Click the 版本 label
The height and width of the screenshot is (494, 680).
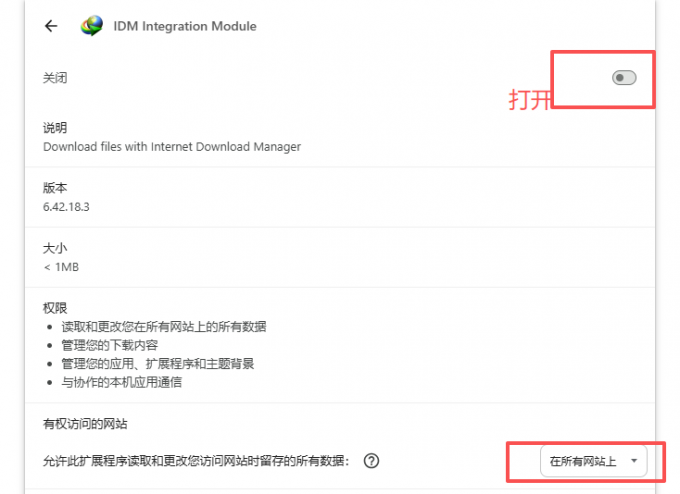55,188
